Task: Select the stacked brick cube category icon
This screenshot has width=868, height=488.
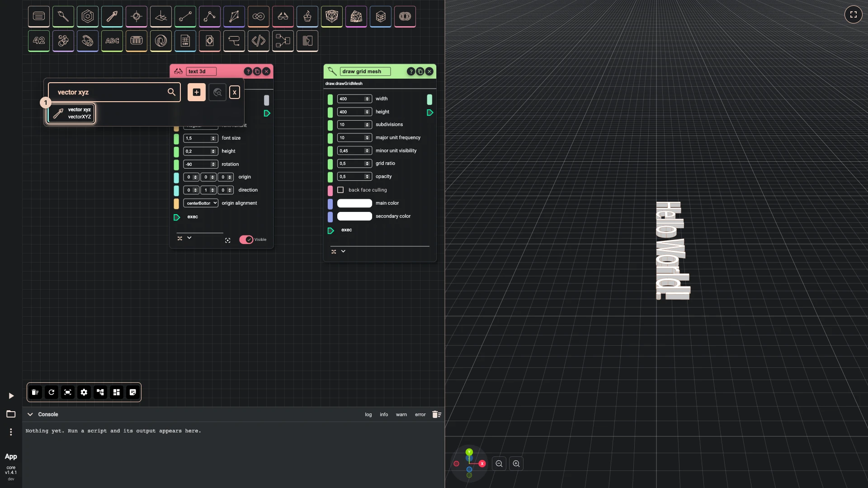Action: click(381, 17)
